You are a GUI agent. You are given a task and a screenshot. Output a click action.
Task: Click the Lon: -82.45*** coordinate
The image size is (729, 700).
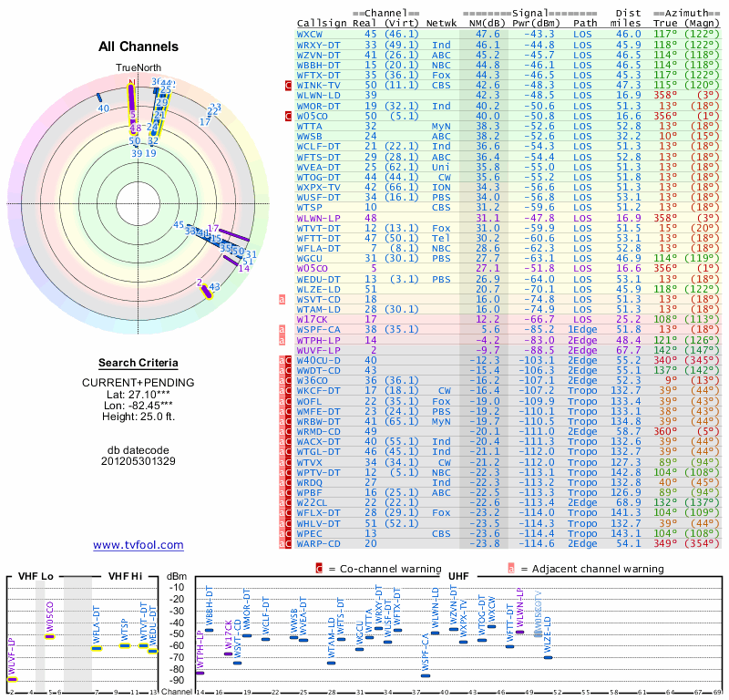139,406
